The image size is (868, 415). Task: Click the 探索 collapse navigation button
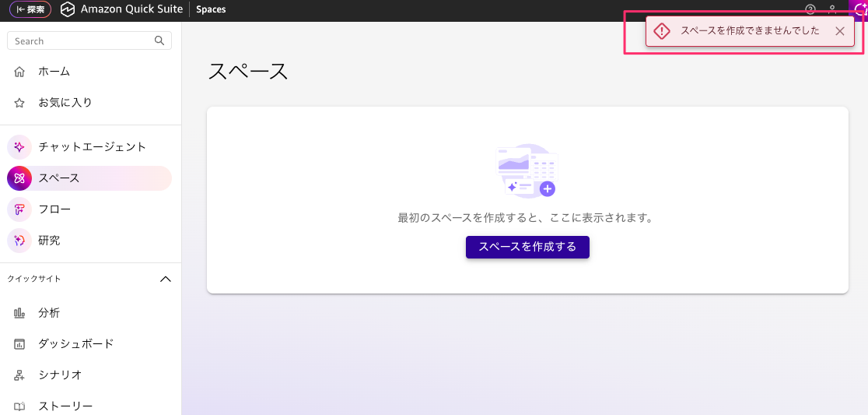pos(30,9)
